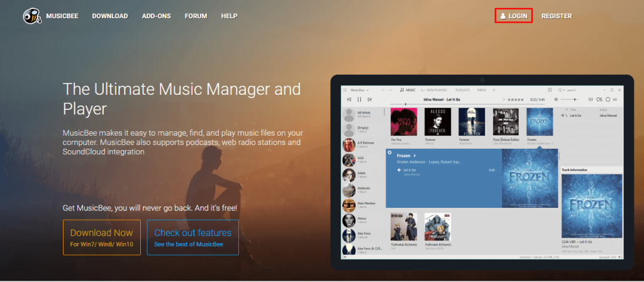Open Fullmetal Alchemist album by Various Artists

click(438, 226)
